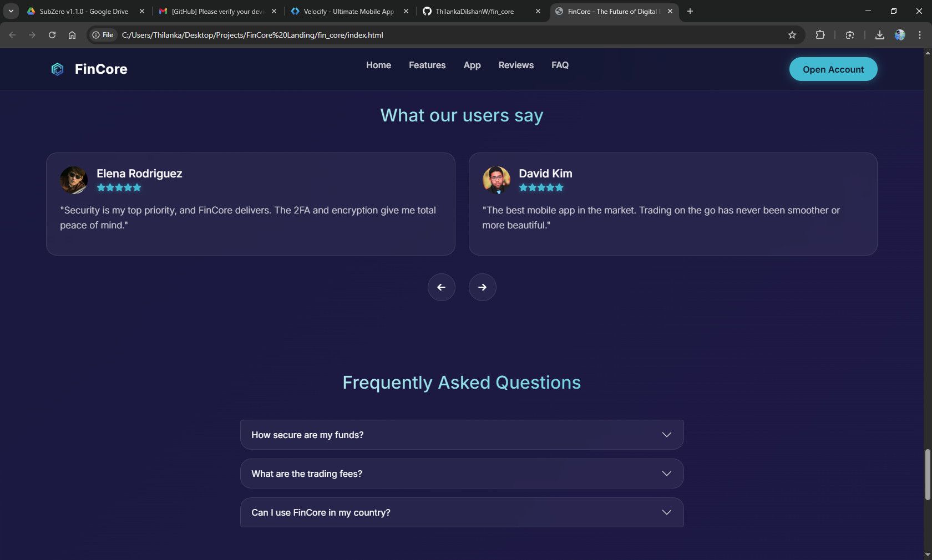Switch to the SubZero Google Drive tab
The height and width of the screenshot is (560, 932).
click(83, 11)
